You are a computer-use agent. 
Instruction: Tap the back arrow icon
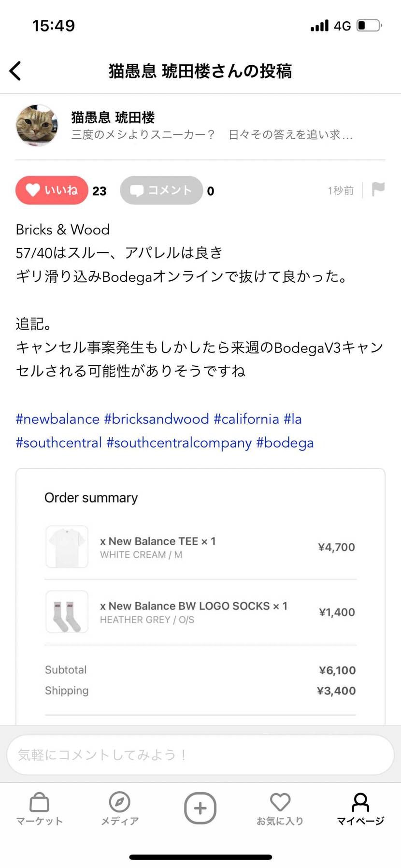tap(15, 71)
